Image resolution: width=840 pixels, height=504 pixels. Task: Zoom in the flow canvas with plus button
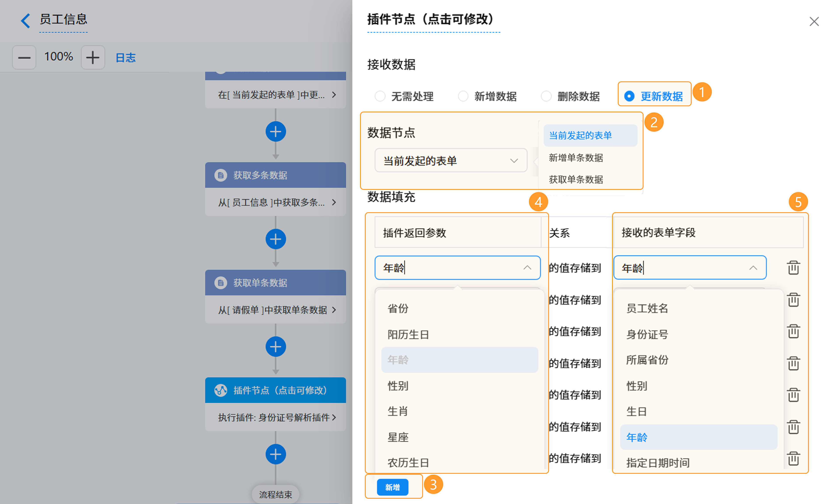[93, 57]
